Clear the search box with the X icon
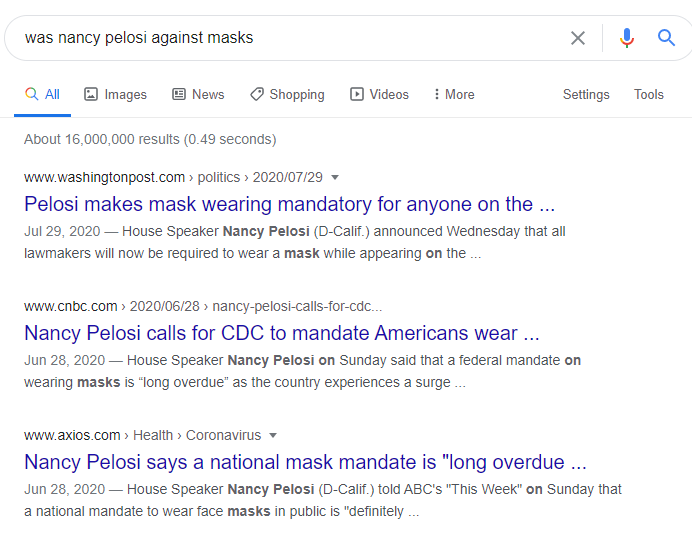The width and height of the screenshot is (692, 545). point(578,38)
